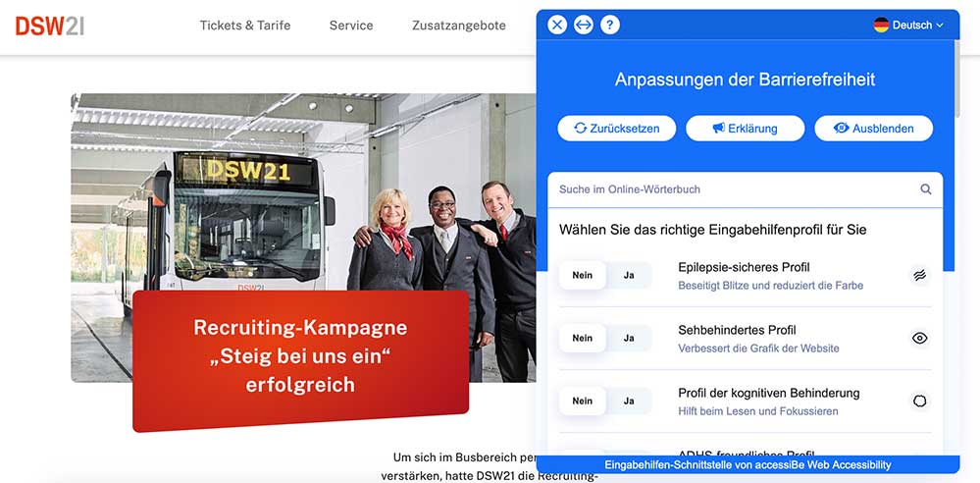This screenshot has width=980, height=483.
Task: Click the Epilepsie-sicheres Profil wave icon
Action: (919, 275)
